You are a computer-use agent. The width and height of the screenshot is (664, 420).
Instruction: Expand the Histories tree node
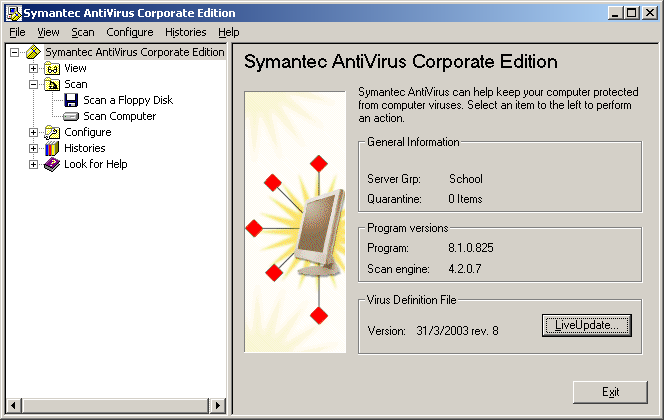(33, 149)
